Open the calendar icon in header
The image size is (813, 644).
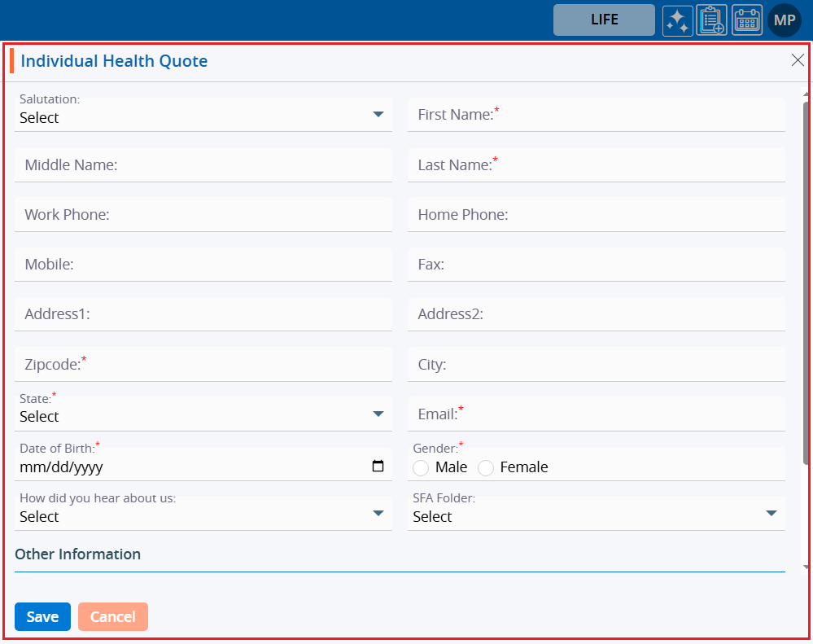[747, 20]
